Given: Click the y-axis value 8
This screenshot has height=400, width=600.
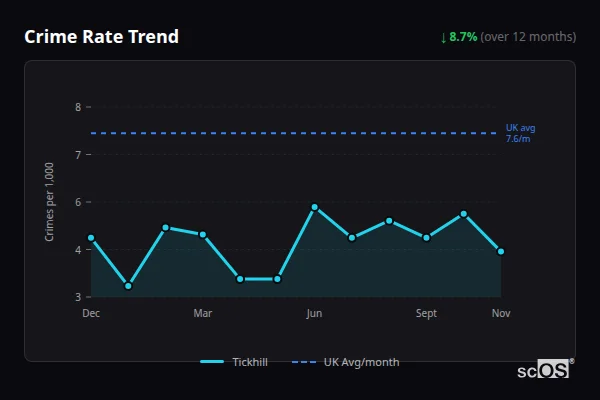Looking at the screenshot, I should pyautogui.click(x=78, y=107).
